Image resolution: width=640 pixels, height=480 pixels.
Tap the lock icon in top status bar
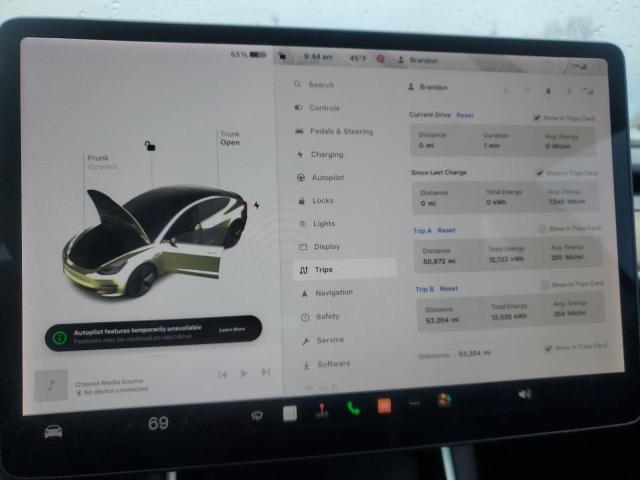[282, 56]
